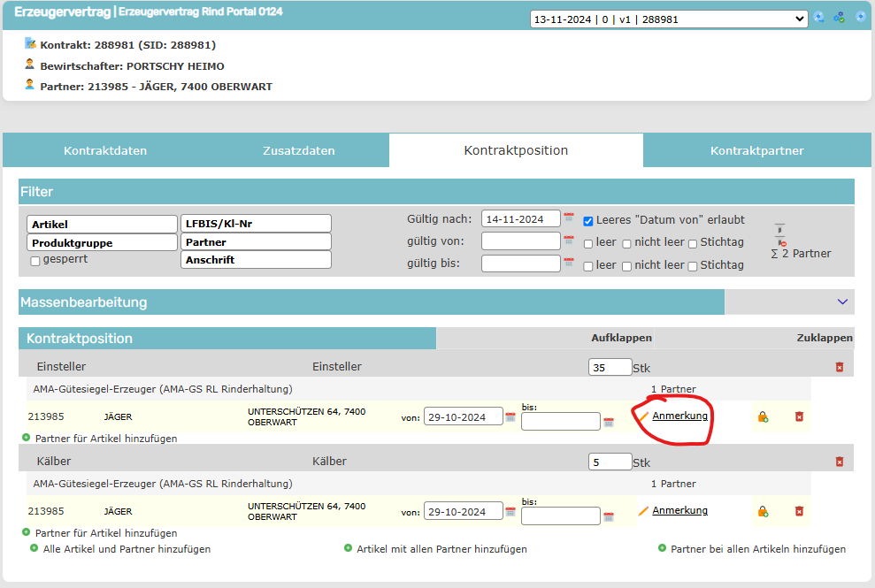Open Anmerkung link in Einsteller row
The width and height of the screenshot is (875, 588).
tap(679, 416)
